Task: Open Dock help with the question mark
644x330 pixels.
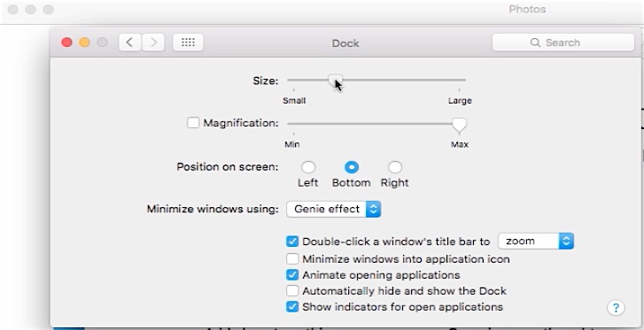Action: 616,308
